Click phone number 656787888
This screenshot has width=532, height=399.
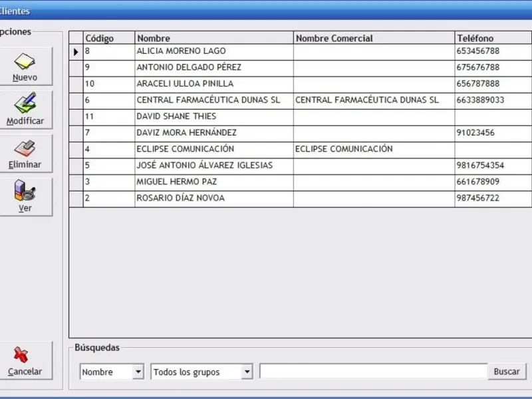(x=477, y=84)
